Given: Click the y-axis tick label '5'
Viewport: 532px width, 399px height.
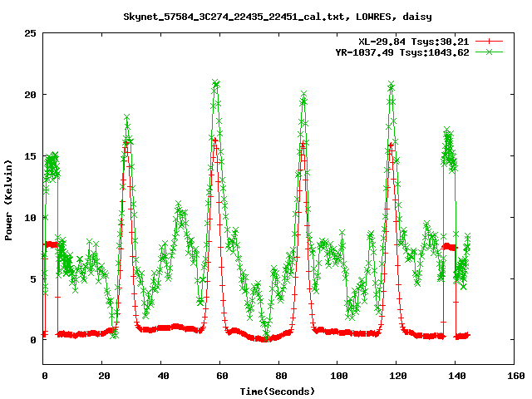Looking at the screenshot, I should (x=33, y=279).
